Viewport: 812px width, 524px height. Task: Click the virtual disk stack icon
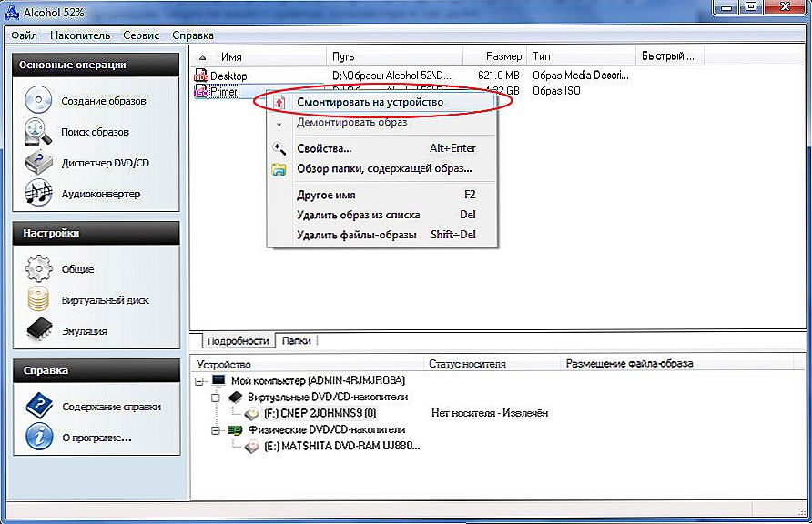pyautogui.click(x=39, y=299)
